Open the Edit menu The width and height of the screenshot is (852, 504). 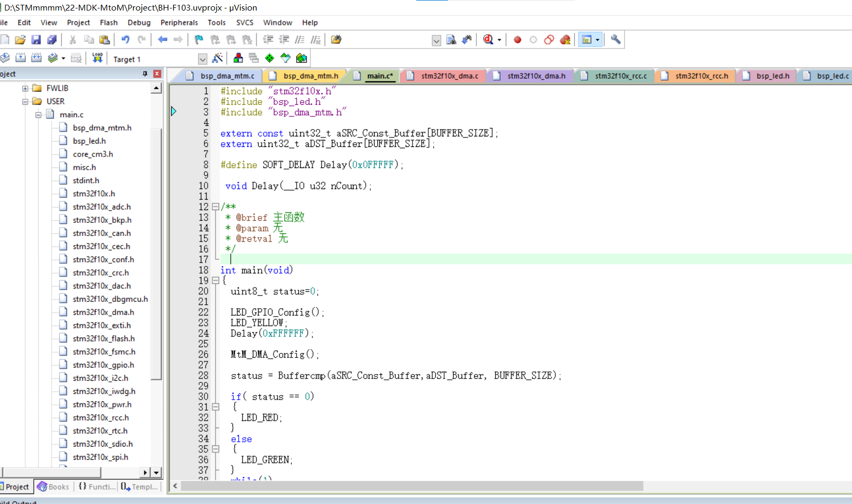point(24,23)
